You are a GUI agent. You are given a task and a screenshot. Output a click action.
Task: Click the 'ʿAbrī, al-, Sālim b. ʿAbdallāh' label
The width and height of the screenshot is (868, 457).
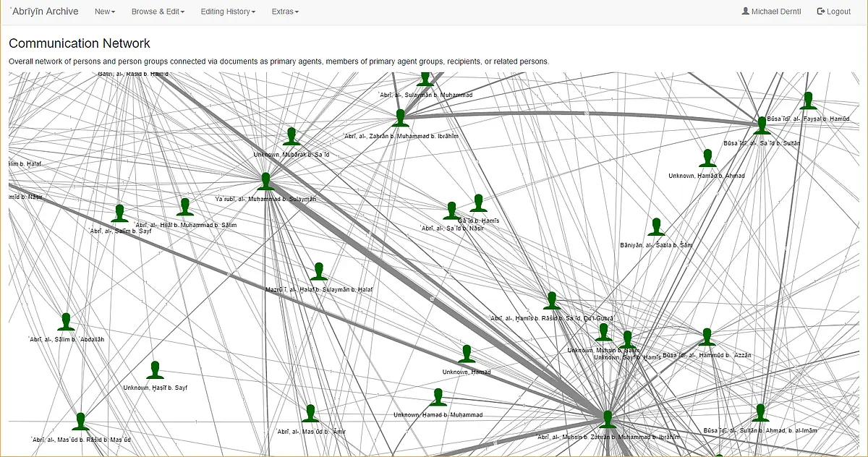click(67, 340)
